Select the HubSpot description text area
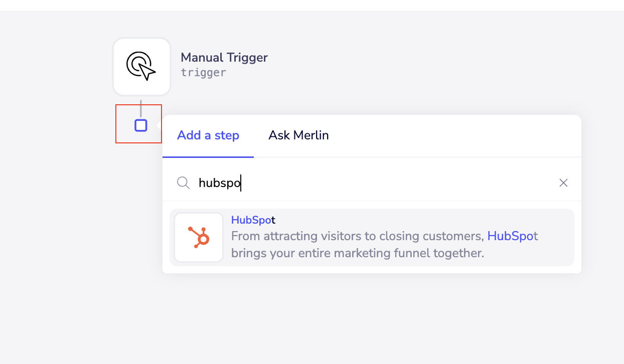The image size is (624, 364). click(x=385, y=244)
